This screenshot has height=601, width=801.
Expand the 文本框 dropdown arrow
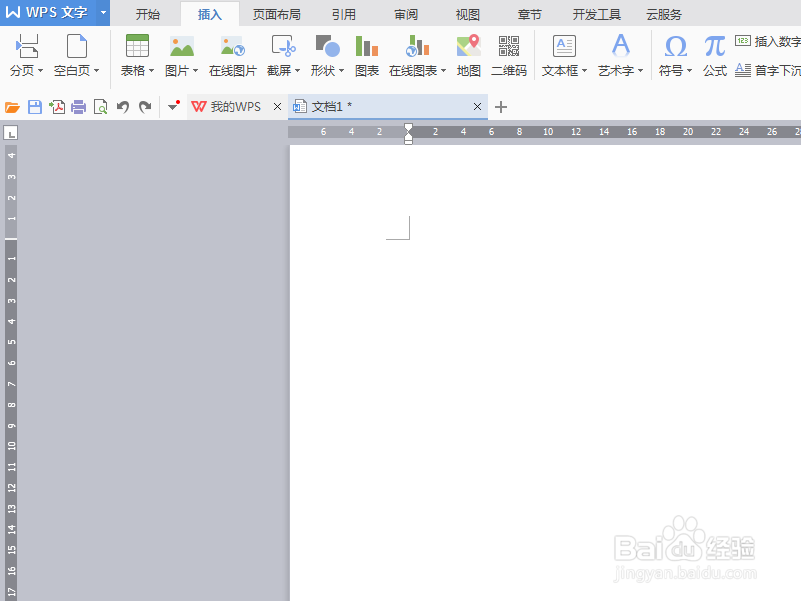(x=584, y=71)
